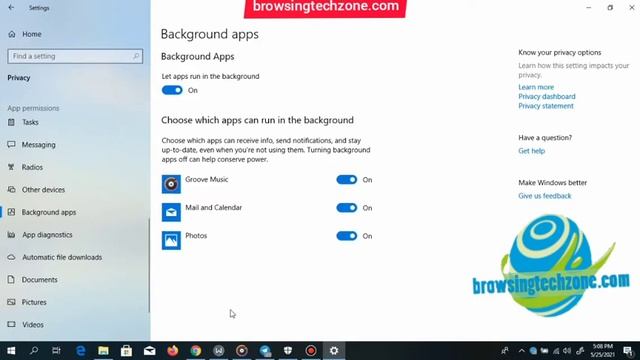Click the Pictures image icon

(11, 302)
